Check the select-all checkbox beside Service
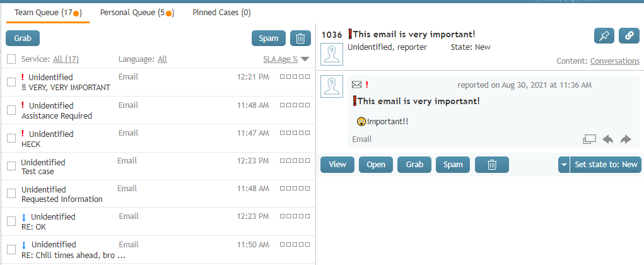This screenshot has width=644, height=265. [x=11, y=59]
